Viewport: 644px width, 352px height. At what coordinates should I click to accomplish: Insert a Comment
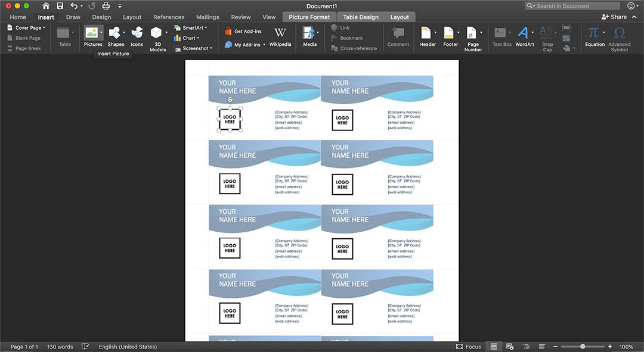398,36
